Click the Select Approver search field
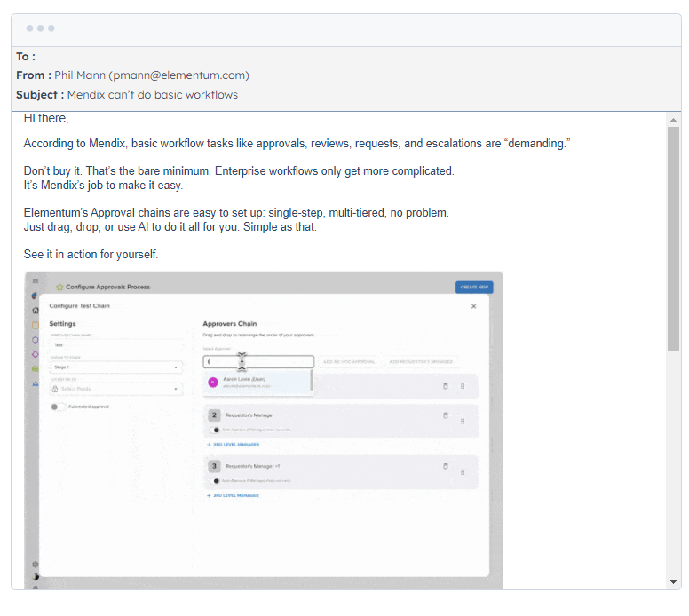 pyautogui.click(x=258, y=361)
